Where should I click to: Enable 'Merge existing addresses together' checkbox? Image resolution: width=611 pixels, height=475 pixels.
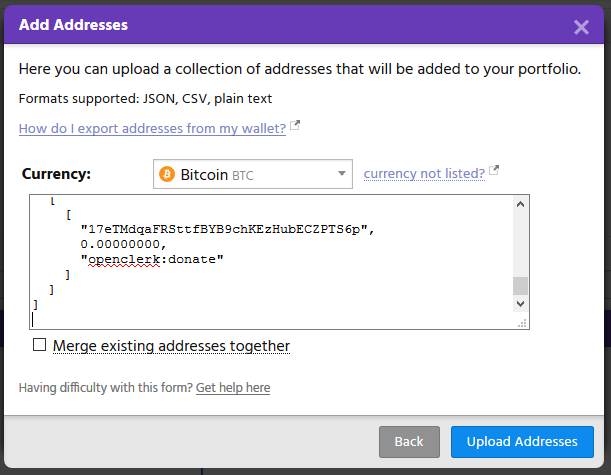coord(40,345)
